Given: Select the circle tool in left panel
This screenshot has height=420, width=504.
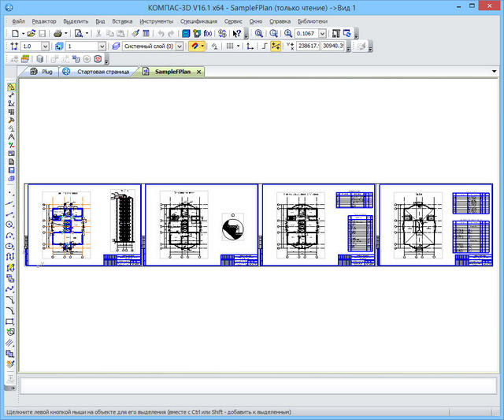Looking at the screenshot, I should [10, 225].
